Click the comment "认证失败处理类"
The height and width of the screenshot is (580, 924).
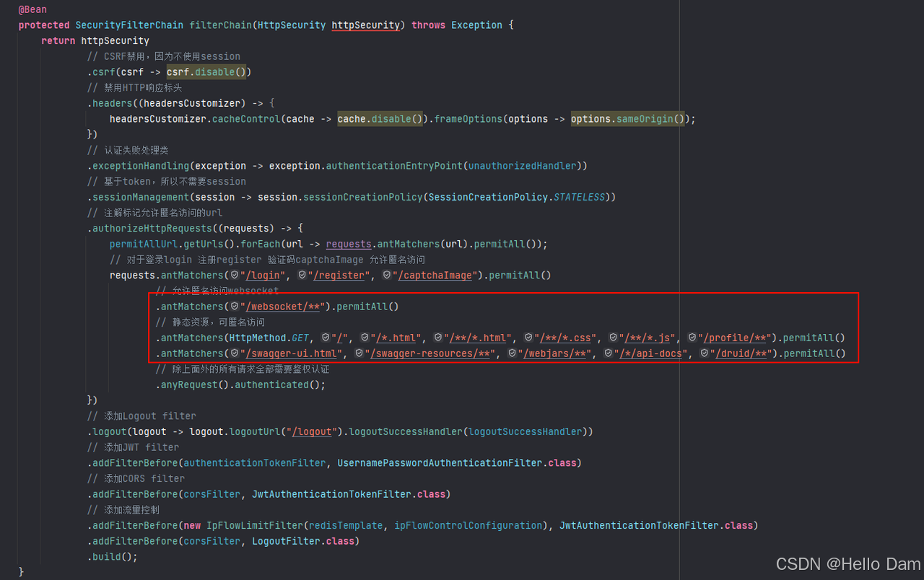(x=128, y=150)
